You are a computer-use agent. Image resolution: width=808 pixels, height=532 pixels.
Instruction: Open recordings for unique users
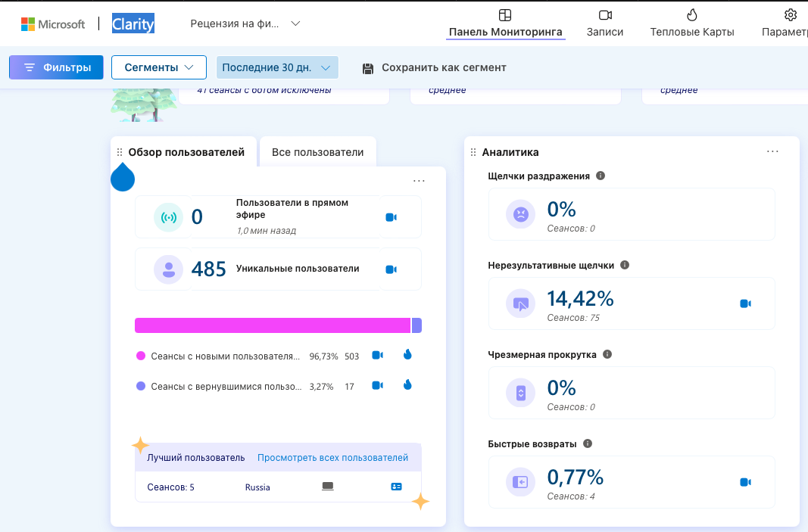tap(391, 269)
